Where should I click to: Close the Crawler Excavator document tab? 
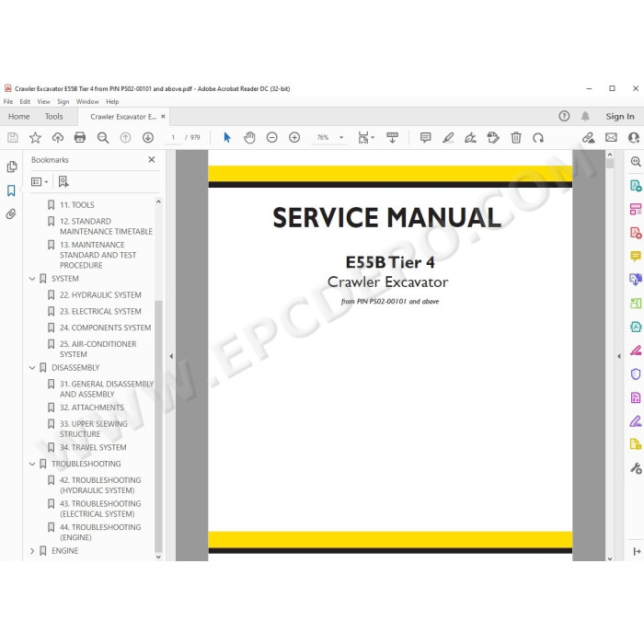[163, 117]
